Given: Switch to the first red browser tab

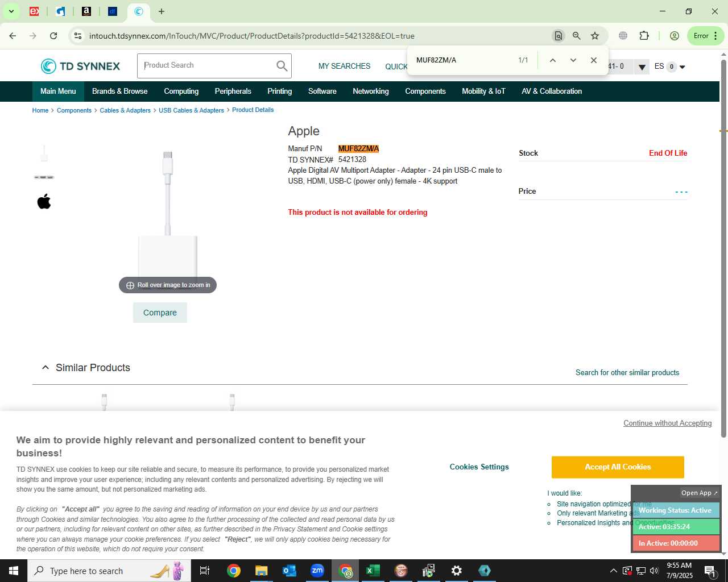Looking at the screenshot, I should 34,11.
